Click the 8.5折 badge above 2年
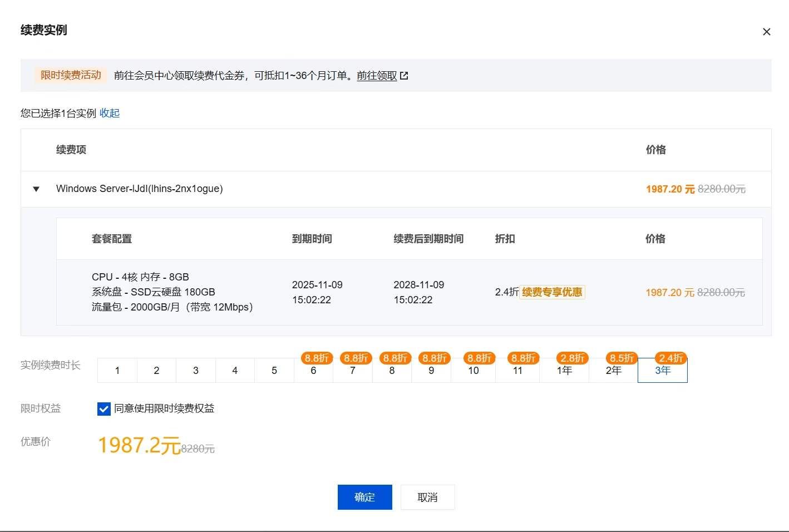The image size is (789, 532). [x=621, y=358]
